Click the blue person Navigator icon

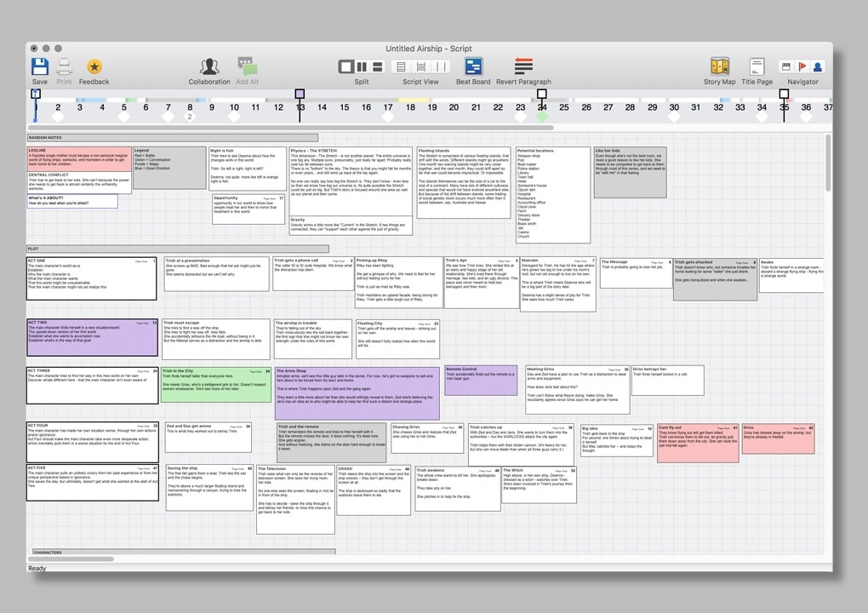(x=818, y=66)
